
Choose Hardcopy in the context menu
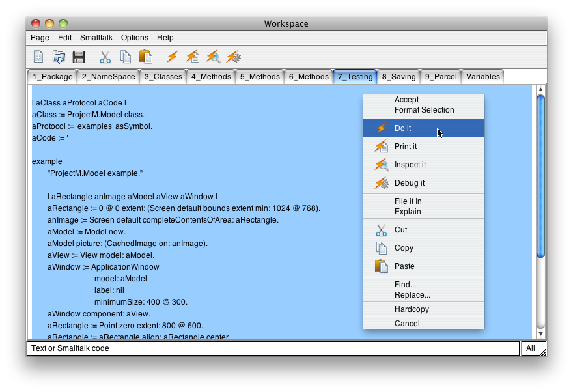[424, 309]
